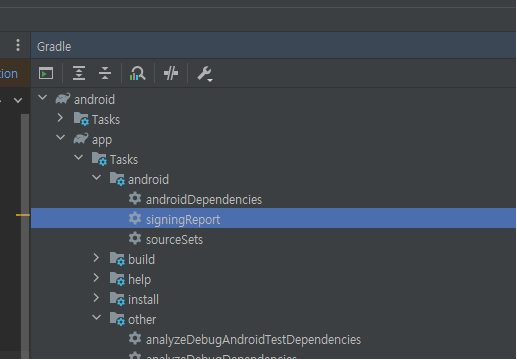Click the install folder icon
Viewport: 517px width, 360px height.
tap(117, 299)
